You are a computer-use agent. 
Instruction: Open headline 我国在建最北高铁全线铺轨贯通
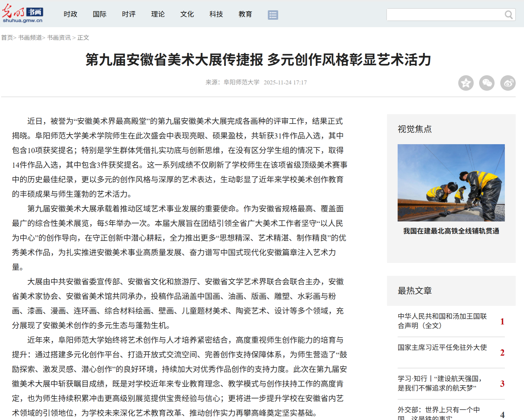click(451, 231)
